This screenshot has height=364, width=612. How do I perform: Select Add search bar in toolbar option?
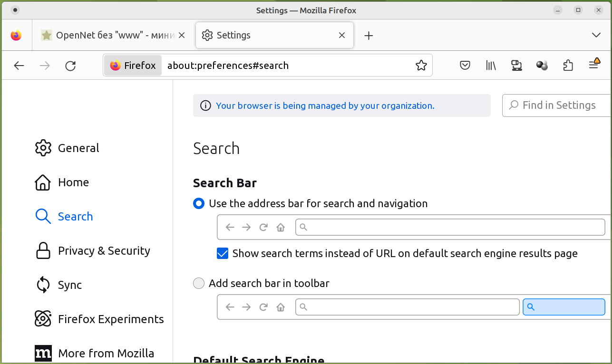click(199, 284)
